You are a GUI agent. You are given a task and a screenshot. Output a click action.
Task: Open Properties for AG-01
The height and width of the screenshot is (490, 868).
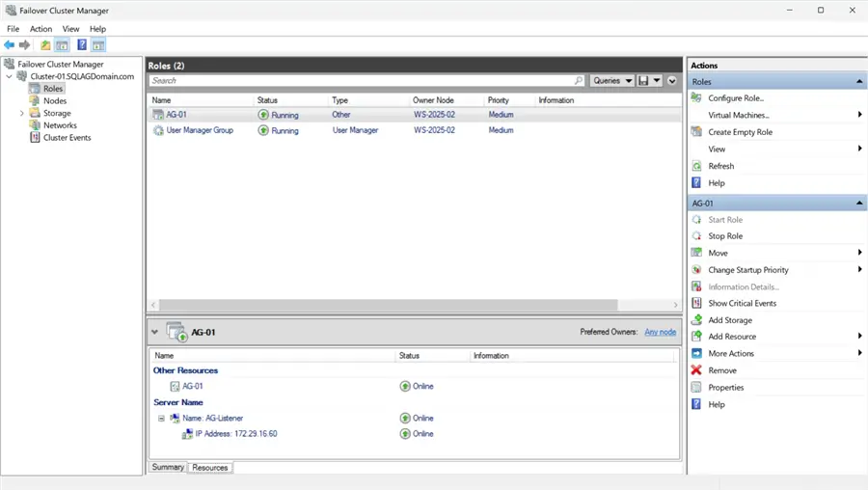[x=725, y=388]
